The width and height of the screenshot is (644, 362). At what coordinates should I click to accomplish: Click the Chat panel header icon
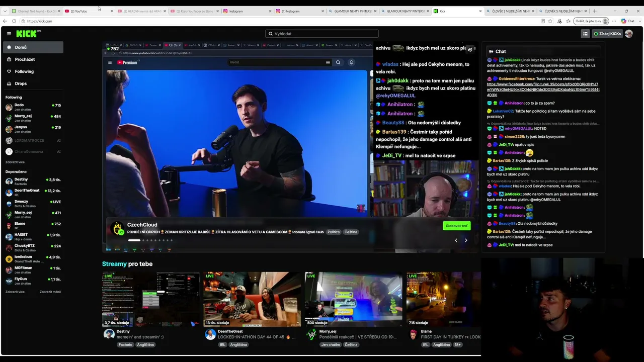pos(491,51)
